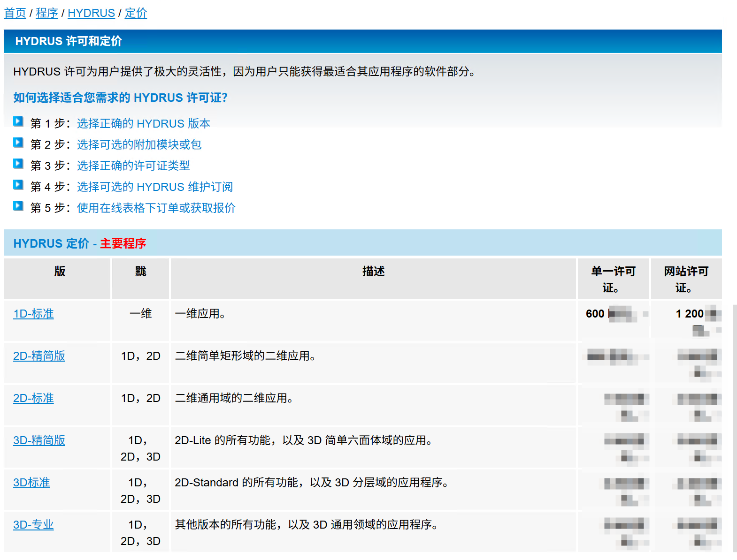Select the 2D-精简版 edition link
Viewport: 737px width, 560px height.
coord(39,356)
